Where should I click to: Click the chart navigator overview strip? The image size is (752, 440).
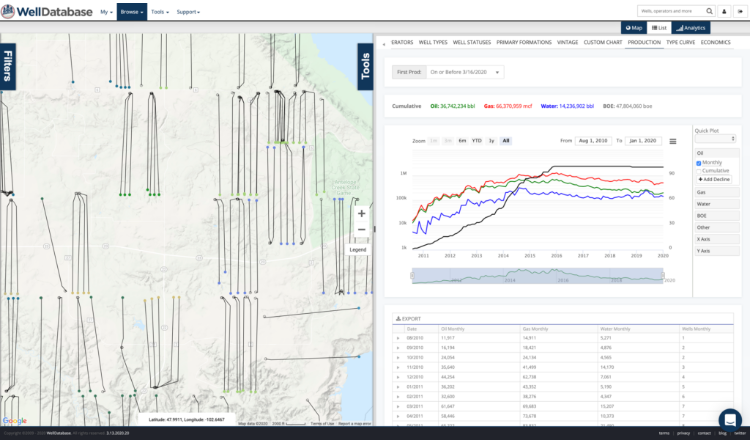coord(537,276)
